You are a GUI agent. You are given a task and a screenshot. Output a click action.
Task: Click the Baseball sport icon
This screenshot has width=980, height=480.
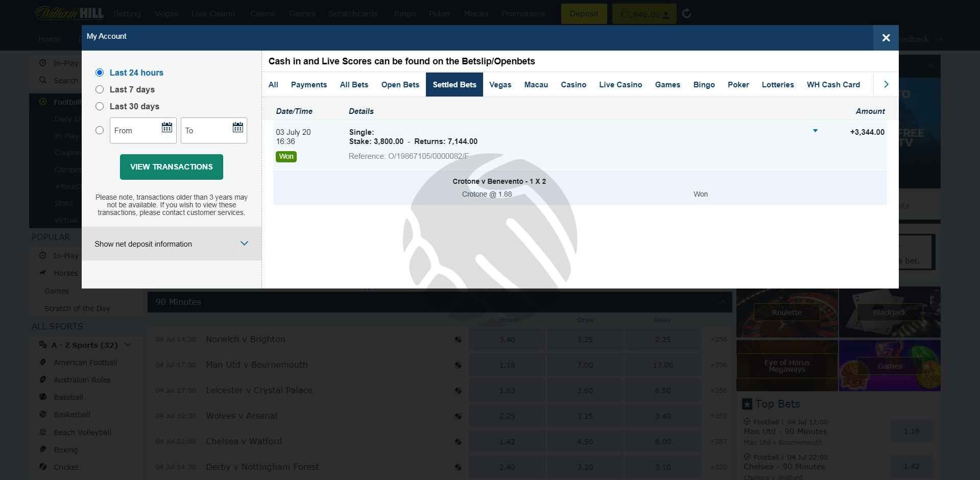click(x=43, y=397)
